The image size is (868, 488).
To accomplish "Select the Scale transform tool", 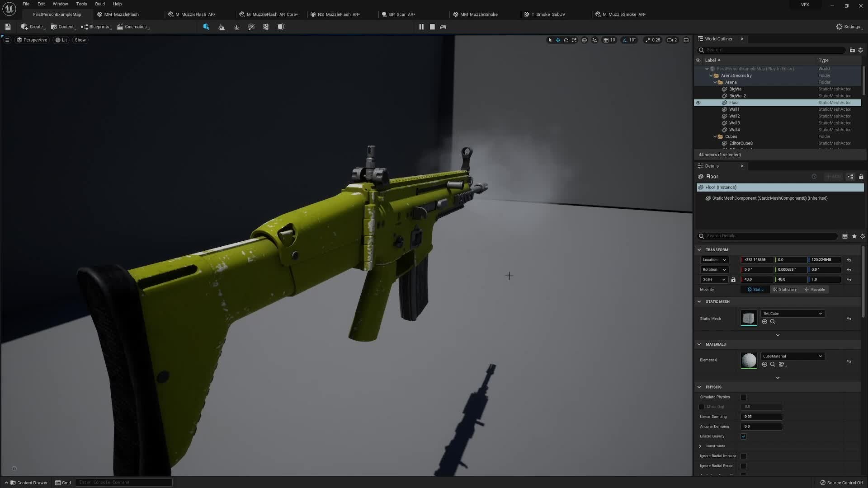I will point(574,40).
